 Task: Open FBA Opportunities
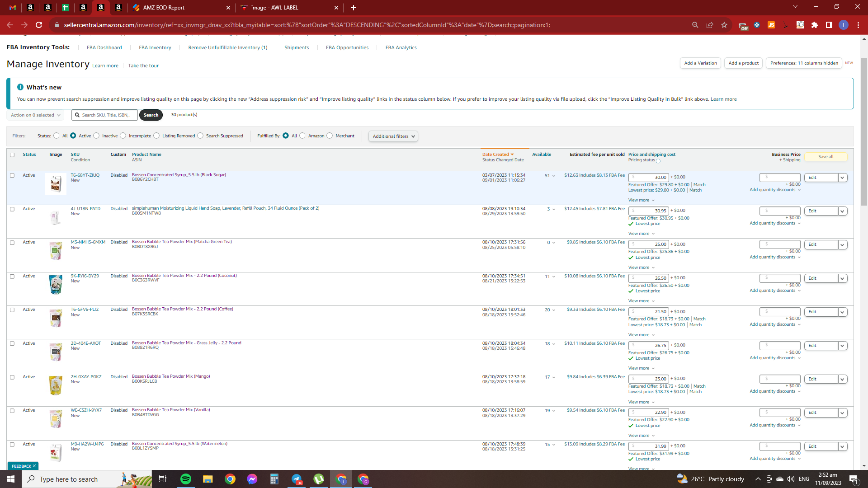point(347,47)
